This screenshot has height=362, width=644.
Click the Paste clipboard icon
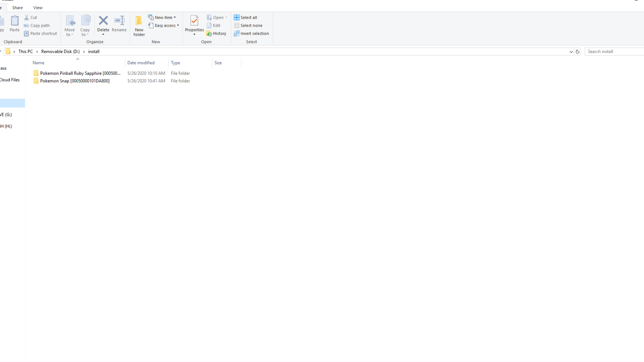(x=14, y=21)
